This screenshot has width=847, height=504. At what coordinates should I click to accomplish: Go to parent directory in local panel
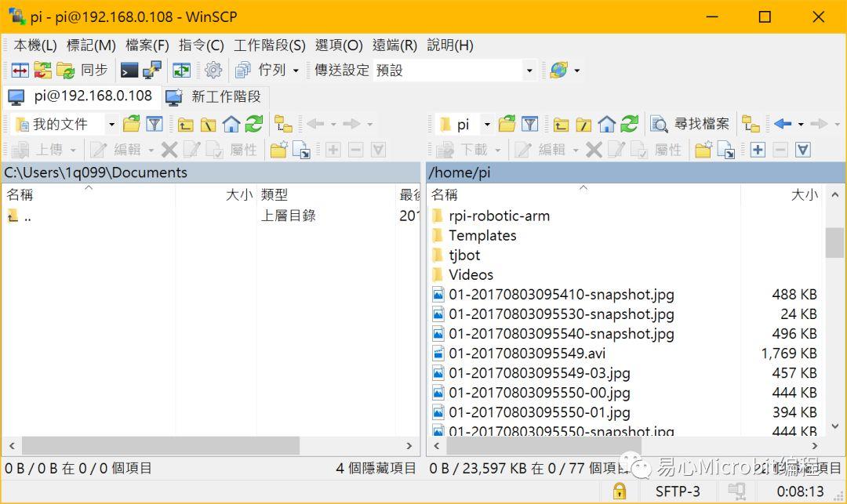point(186,124)
